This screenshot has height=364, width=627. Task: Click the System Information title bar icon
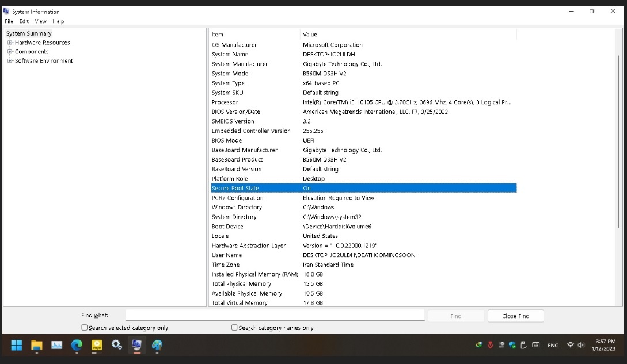click(x=6, y=11)
